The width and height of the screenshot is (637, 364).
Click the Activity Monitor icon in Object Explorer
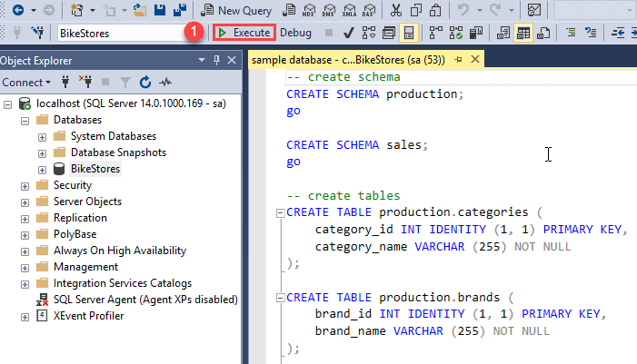pyautogui.click(x=165, y=82)
